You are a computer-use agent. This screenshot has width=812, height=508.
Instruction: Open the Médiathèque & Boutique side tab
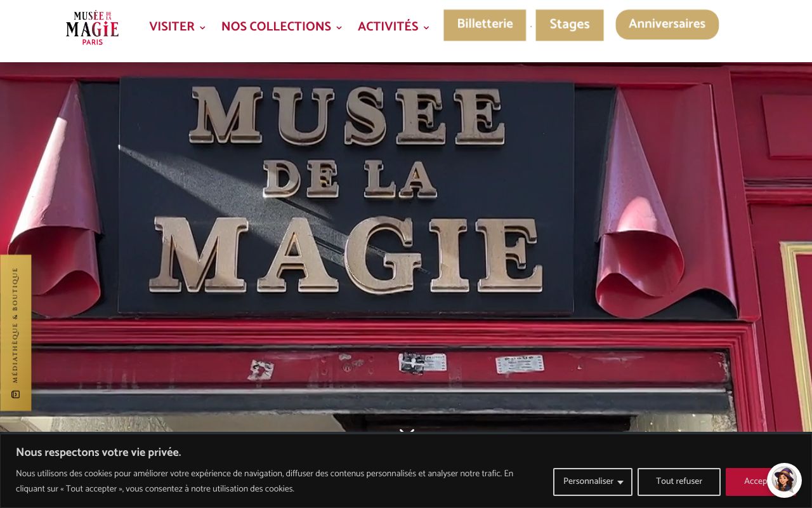[15, 333]
